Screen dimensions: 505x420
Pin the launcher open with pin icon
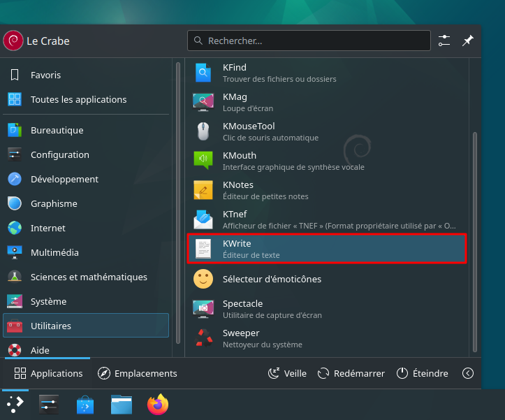[468, 41]
